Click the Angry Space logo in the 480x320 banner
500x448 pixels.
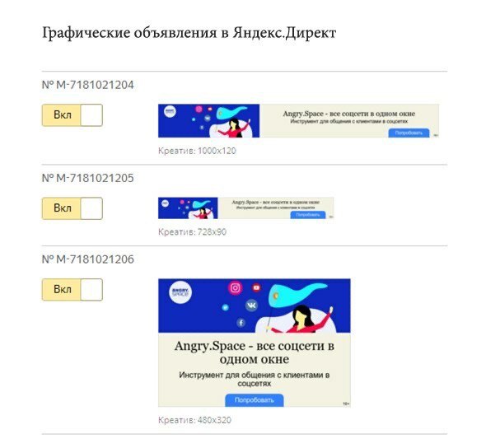[180, 292]
